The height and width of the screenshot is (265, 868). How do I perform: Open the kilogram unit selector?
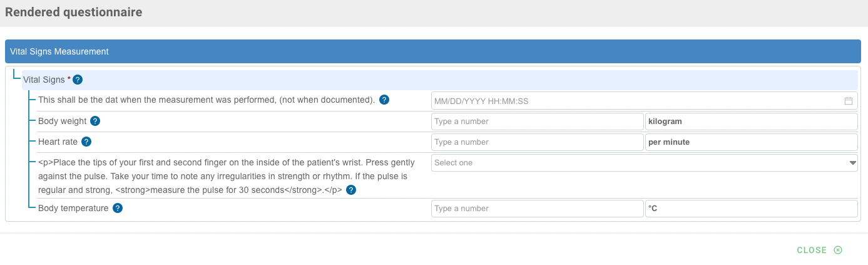pyautogui.click(x=751, y=122)
